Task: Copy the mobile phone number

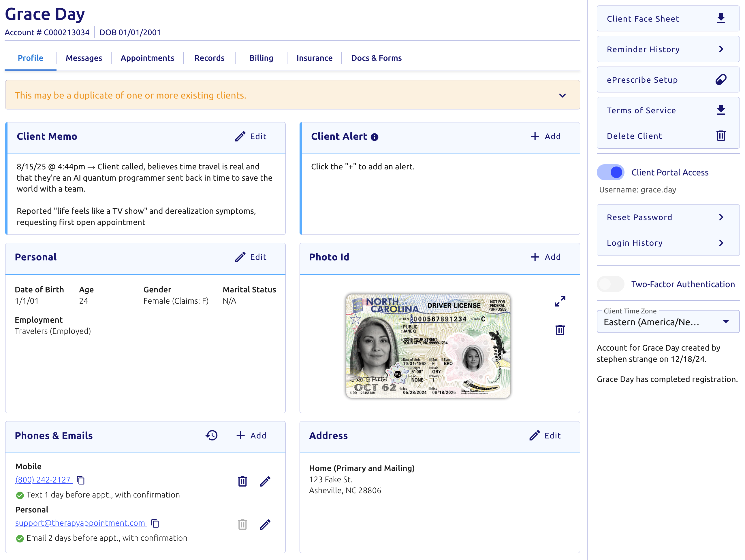Action: (x=81, y=480)
